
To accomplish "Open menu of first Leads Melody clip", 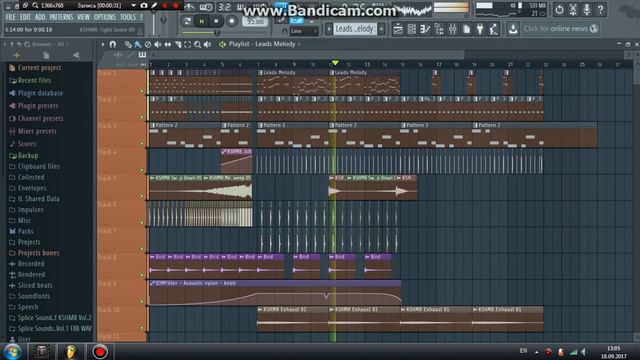I will (260, 73).
